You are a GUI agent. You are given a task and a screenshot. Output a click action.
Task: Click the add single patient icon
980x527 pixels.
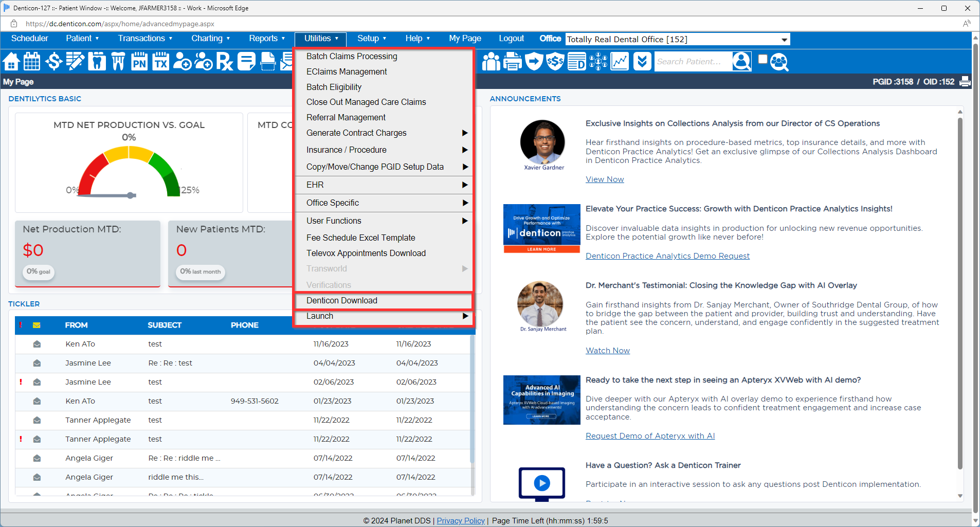pos(182,62)
